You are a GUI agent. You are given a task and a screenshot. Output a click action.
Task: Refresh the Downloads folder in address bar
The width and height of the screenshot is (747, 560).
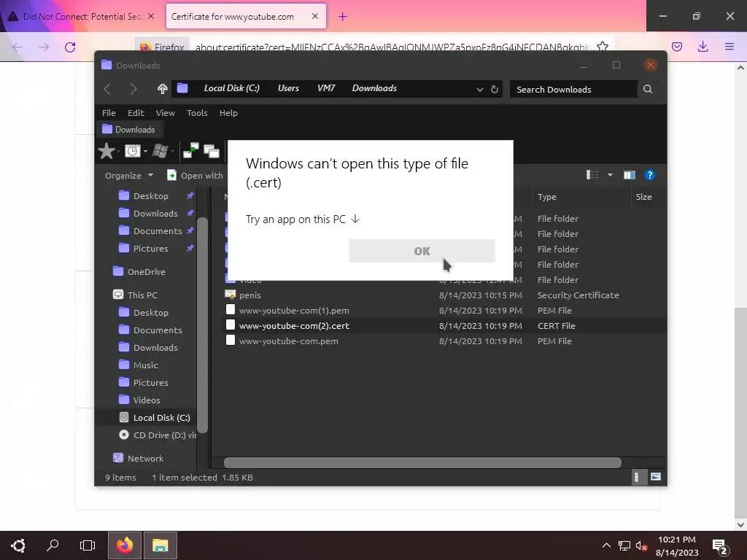[x=495, y=89]
